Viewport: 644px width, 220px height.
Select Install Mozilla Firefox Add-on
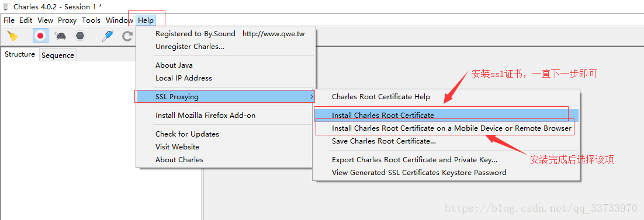coord(226,116)
